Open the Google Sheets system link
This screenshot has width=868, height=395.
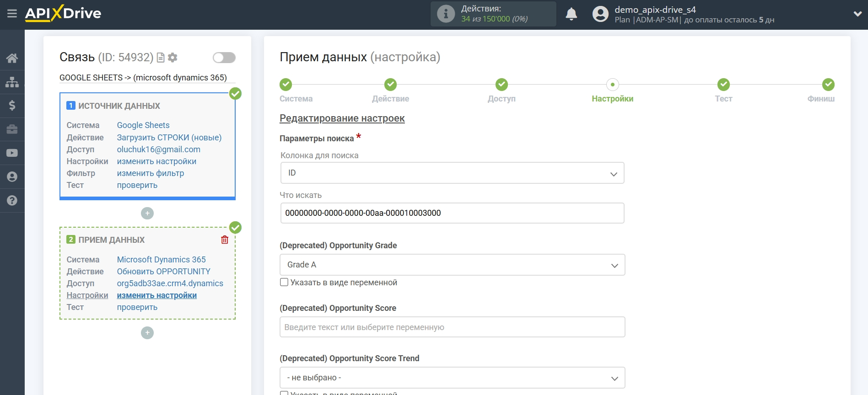[x=143, y=125]
